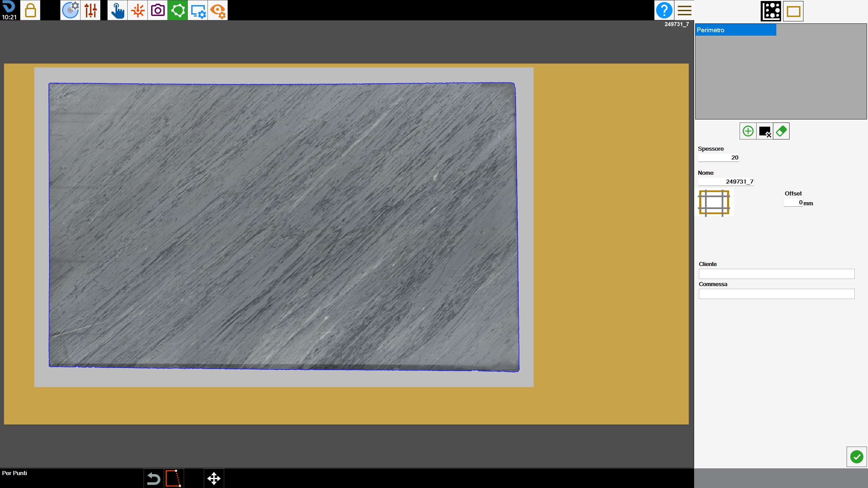Click the Commessa input field

(777, 294)
